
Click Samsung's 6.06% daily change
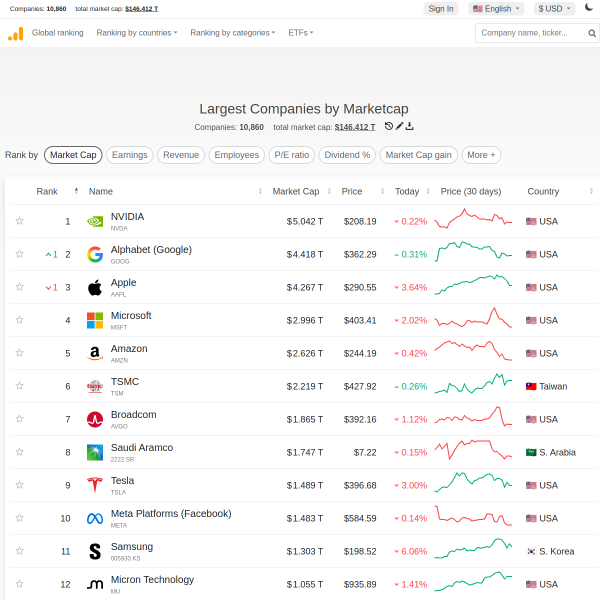[411, 551]
